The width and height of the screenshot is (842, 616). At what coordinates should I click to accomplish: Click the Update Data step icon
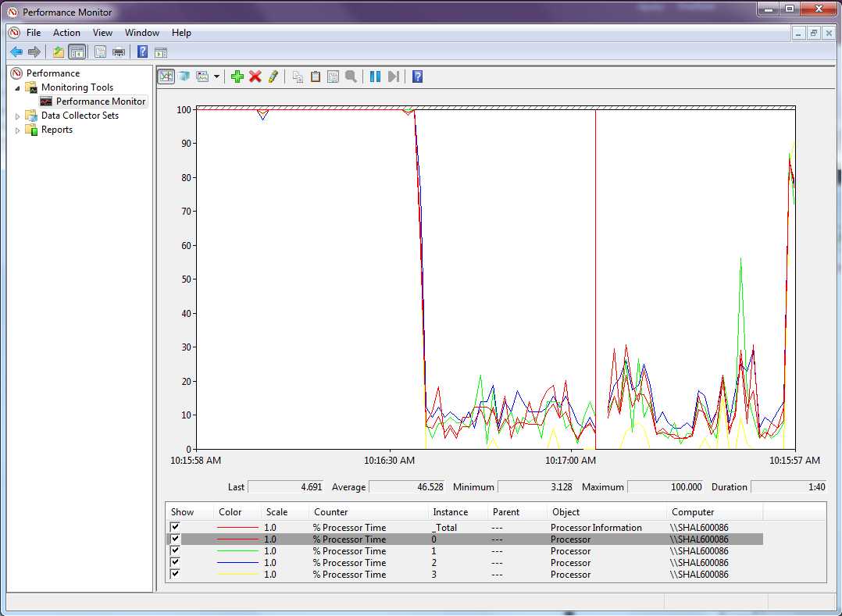[393, 77]
